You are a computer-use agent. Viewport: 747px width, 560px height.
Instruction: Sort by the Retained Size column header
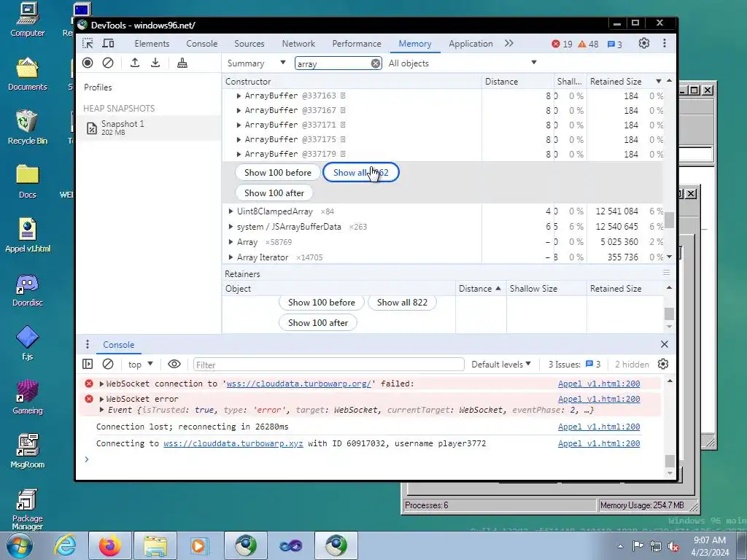[x=625, y=82]
